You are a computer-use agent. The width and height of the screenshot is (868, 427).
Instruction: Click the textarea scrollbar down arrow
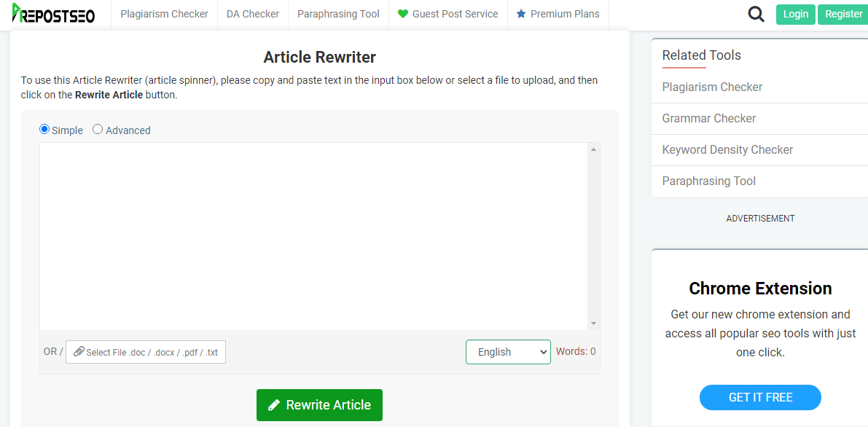pos(594,324)
